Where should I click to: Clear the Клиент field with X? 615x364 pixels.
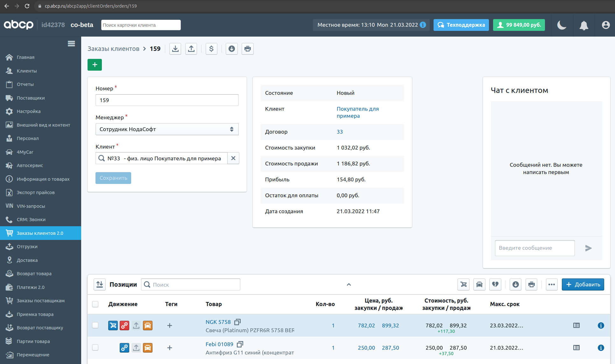[x=233, y=158]
